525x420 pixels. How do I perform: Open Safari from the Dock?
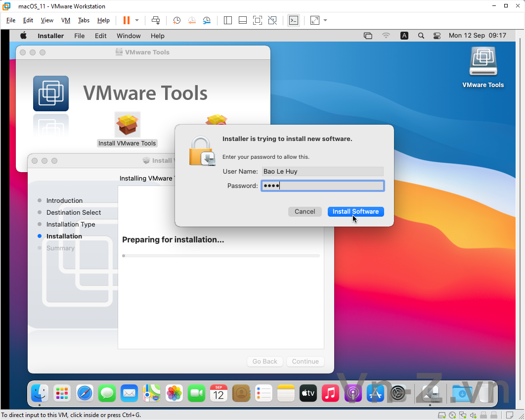[x=85, y=393]
